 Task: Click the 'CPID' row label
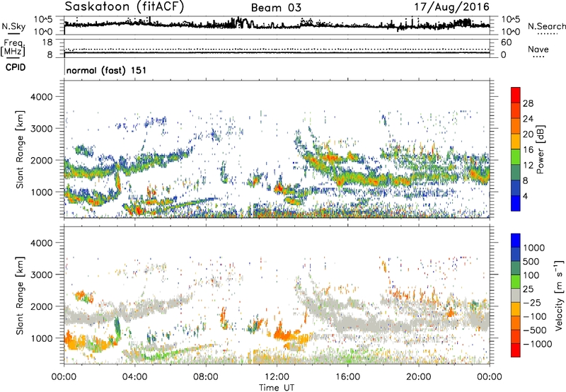pos(16,67)
